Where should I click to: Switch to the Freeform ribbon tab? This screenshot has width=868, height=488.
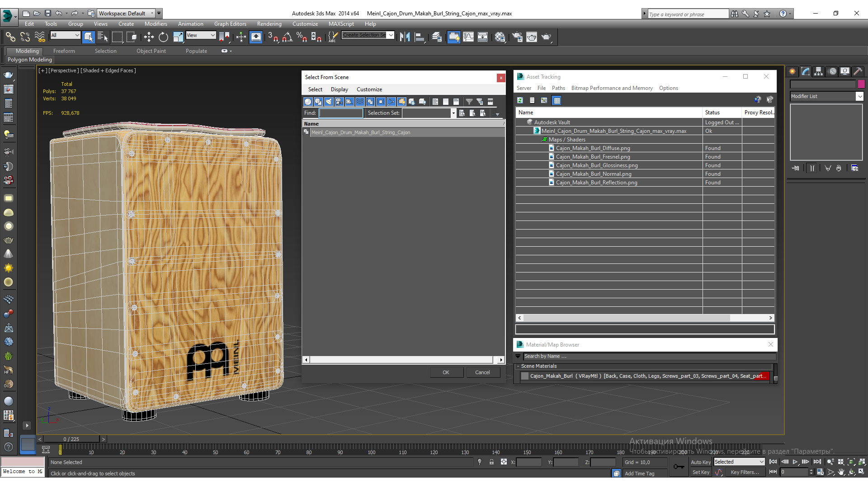pos(64,51)
